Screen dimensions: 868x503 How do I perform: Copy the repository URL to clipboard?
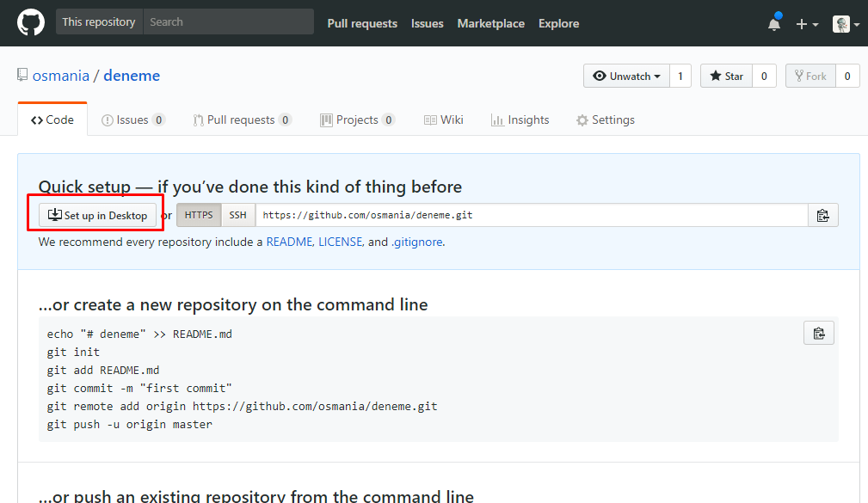pyautogui.click(x=823, y=215)
